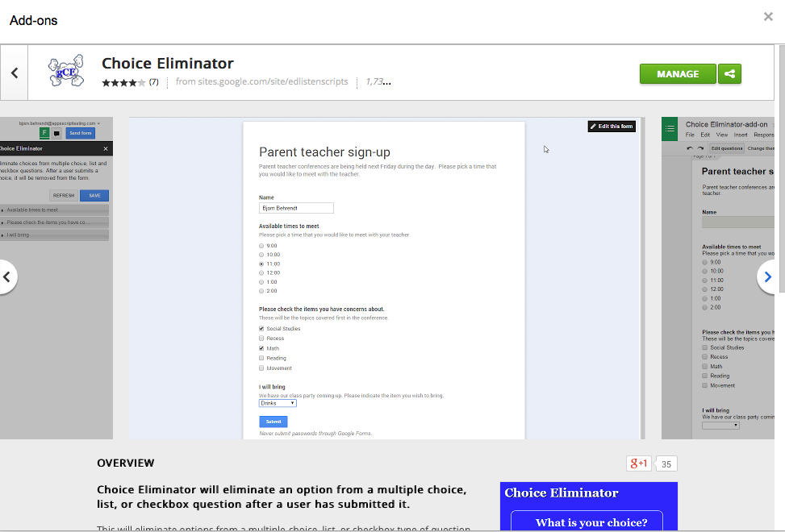Image resolution: width=785 pixels, height=532 pixels.
Task: Click the dialog's vertical scrollbar
Action: pyautogui.click(x=782, y=169)
